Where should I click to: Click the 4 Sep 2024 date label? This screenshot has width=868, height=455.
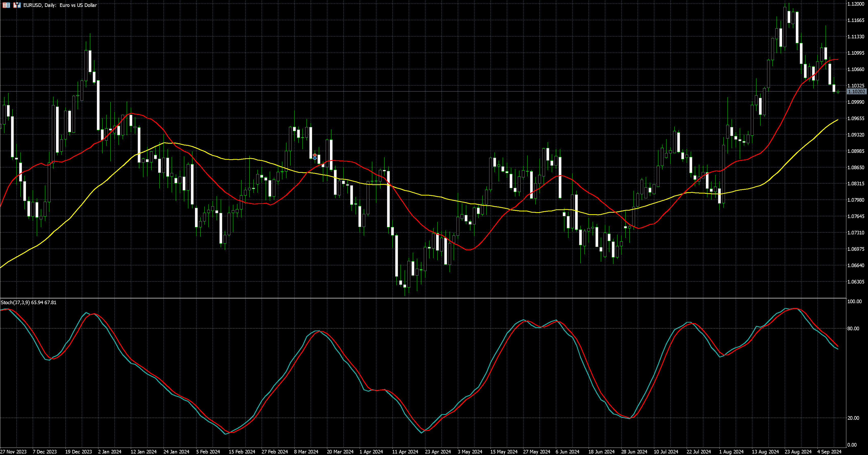[x=829, y=451]
